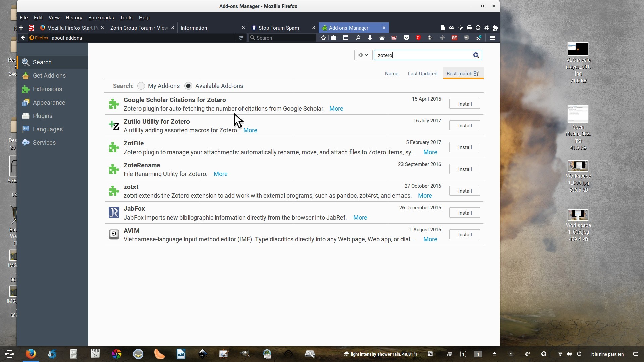Switch to the Stop Forum Spam tab
The image size is (644, 362).
pyautogui.click(x=278, y=28)
